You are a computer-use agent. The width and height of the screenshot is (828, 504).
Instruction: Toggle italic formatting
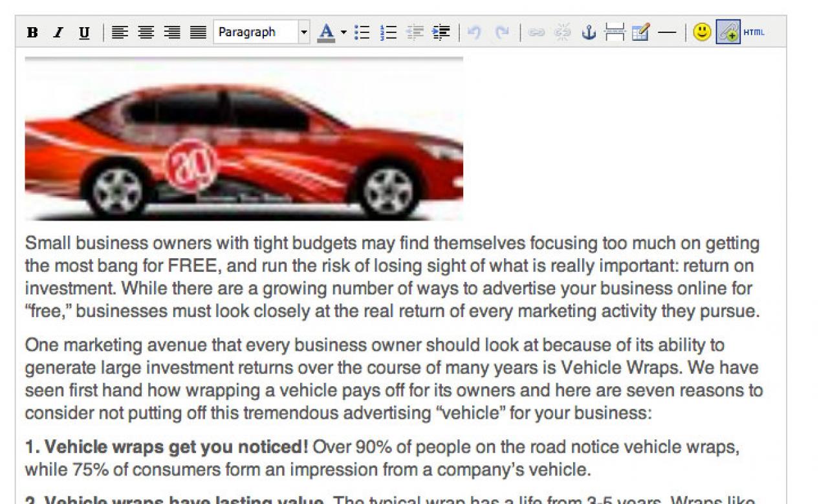(x=58, y=32)
